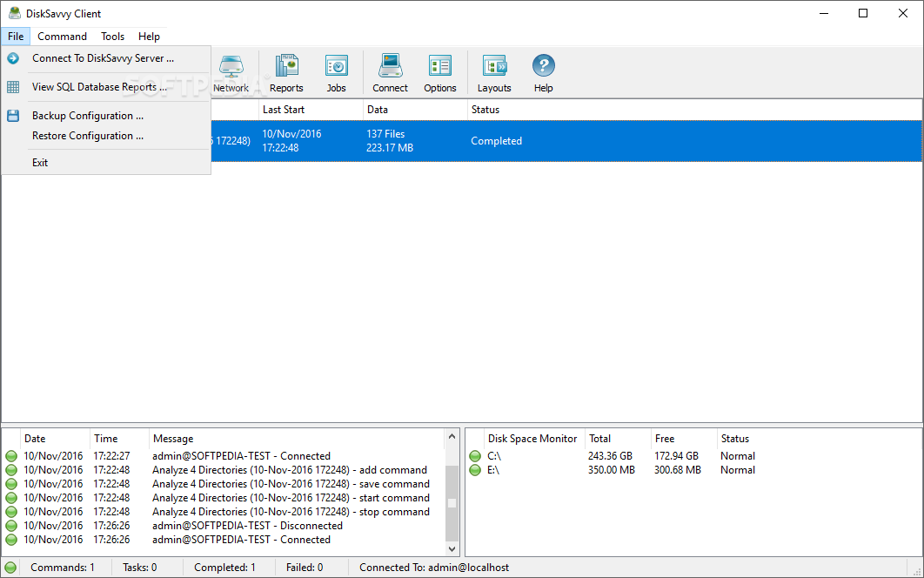The height and width of the screenshot is (578, 924).
Task: Click the log panel scrollbar thumb
Action: [452, 503]
